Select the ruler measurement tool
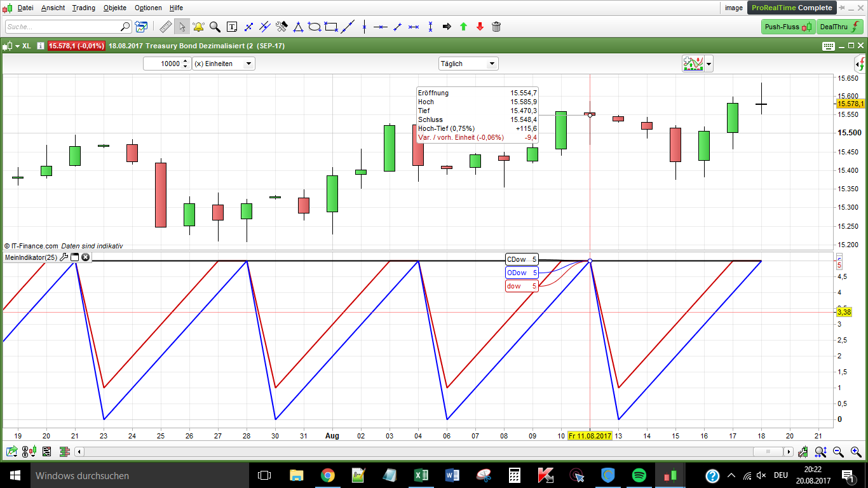This screenshot has height=488, width=868. 165,27
